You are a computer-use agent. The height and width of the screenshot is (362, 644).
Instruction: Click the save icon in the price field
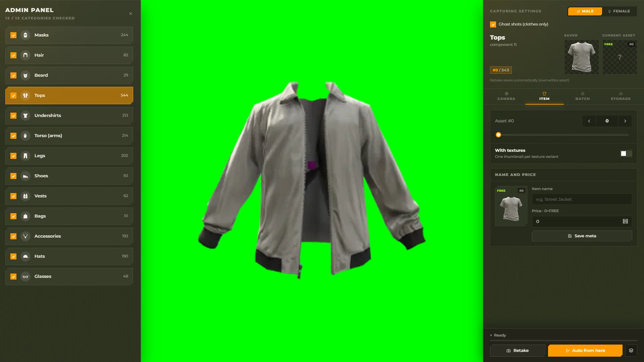pyautogui.click(x=625, y=221)
